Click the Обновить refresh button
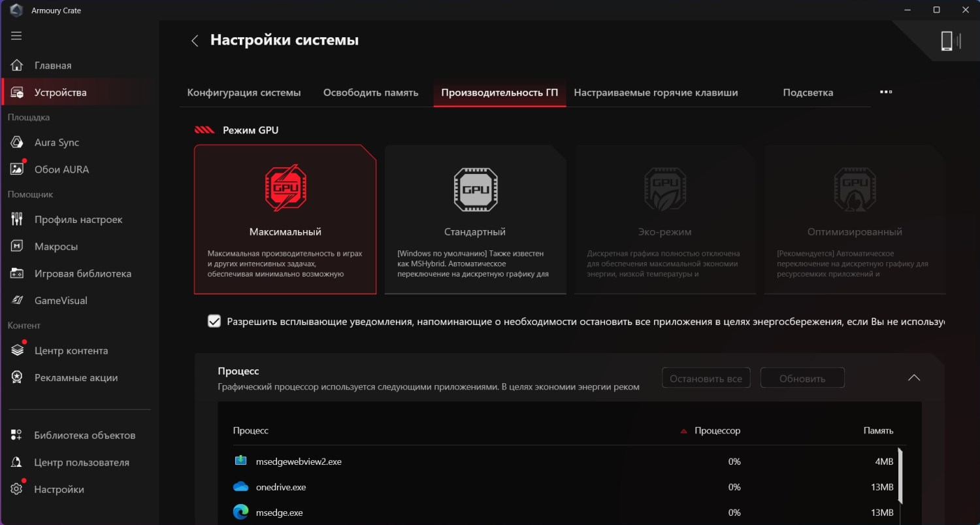The height and width of the screenshot is (525, 980). pos(802,379)
